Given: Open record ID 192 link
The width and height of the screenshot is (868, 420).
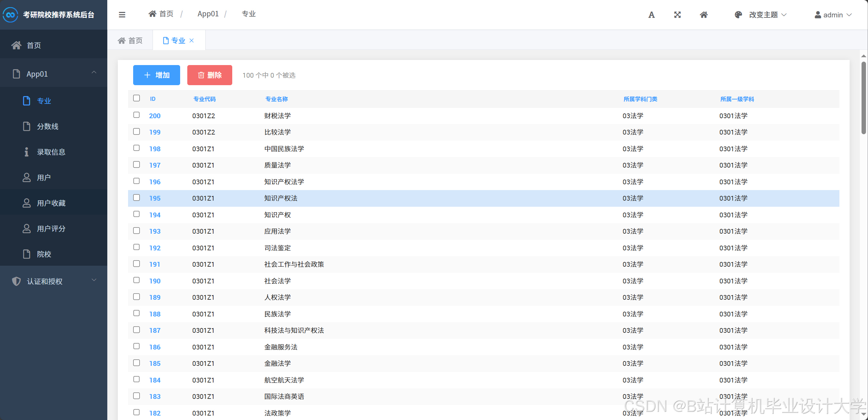Looking at the screenshot, I should click(x=155, y=248).
